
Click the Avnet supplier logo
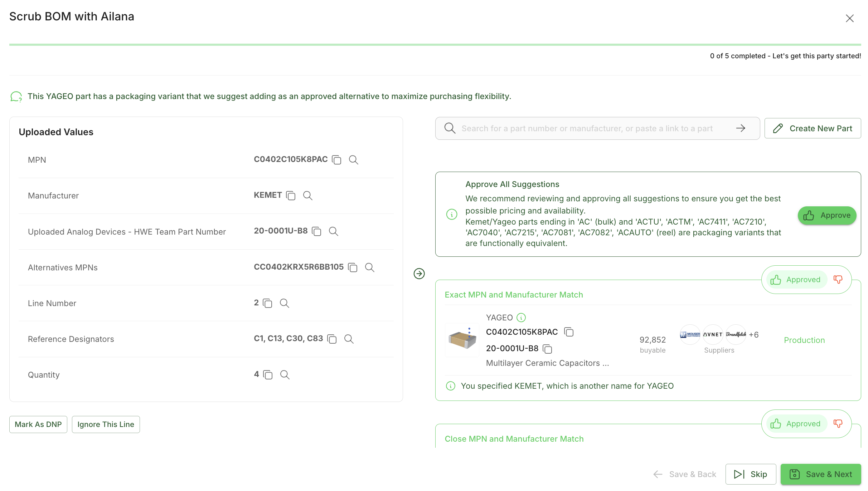[713, 335]
